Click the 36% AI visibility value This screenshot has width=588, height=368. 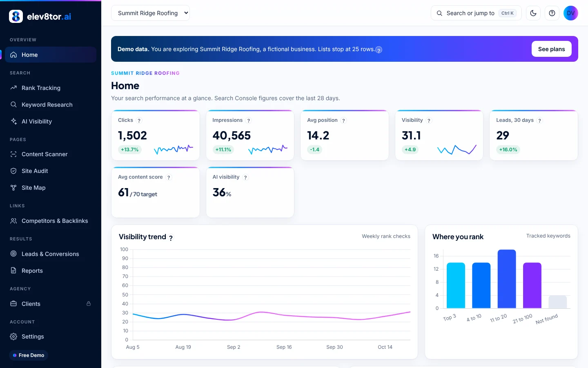pyautogui.click(x=222, y=193)
